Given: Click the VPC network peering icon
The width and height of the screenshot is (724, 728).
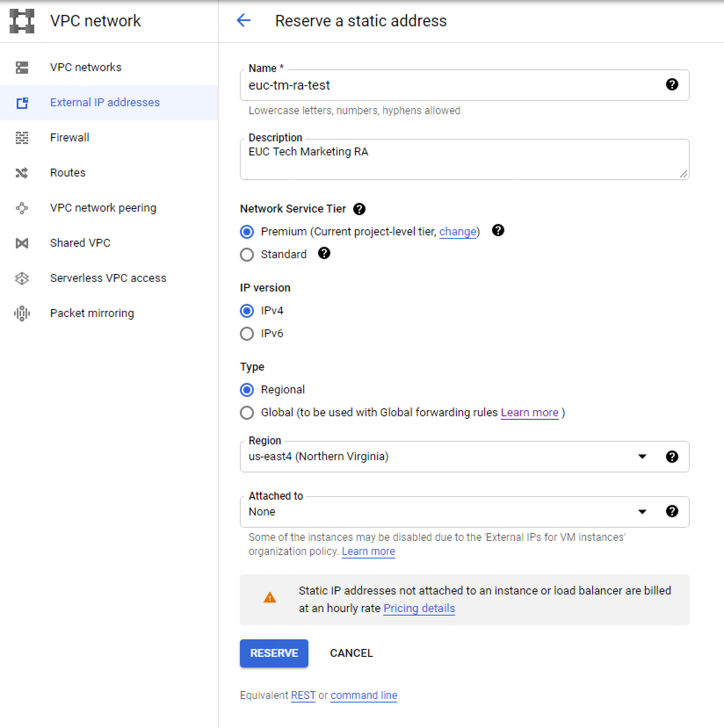Looking at the screenshot, I should (x=21, y=208).
